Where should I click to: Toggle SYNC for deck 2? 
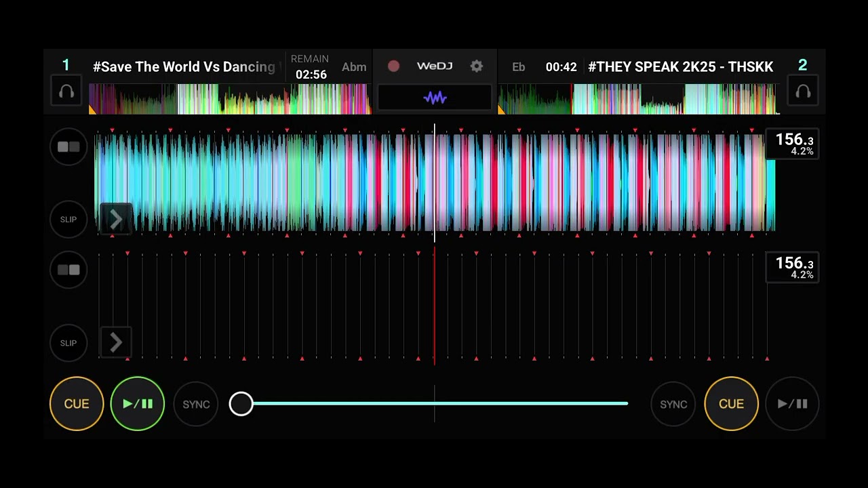[673, 404]
